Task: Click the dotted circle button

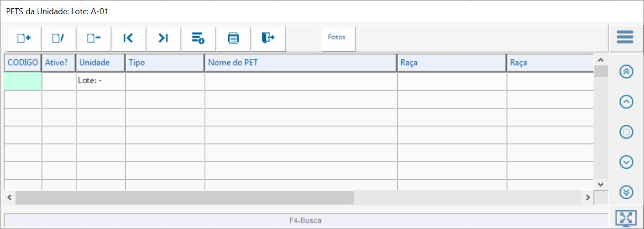Action: pos(626,132)
